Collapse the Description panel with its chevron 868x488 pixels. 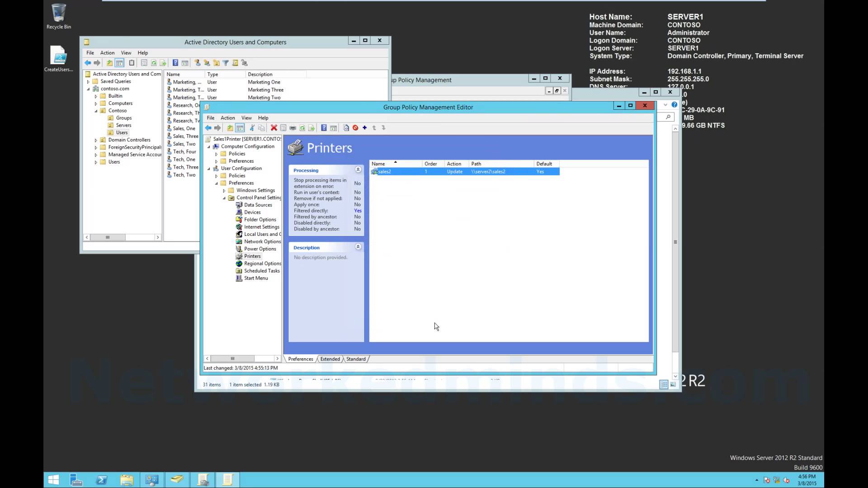click(x=358, y=247)
